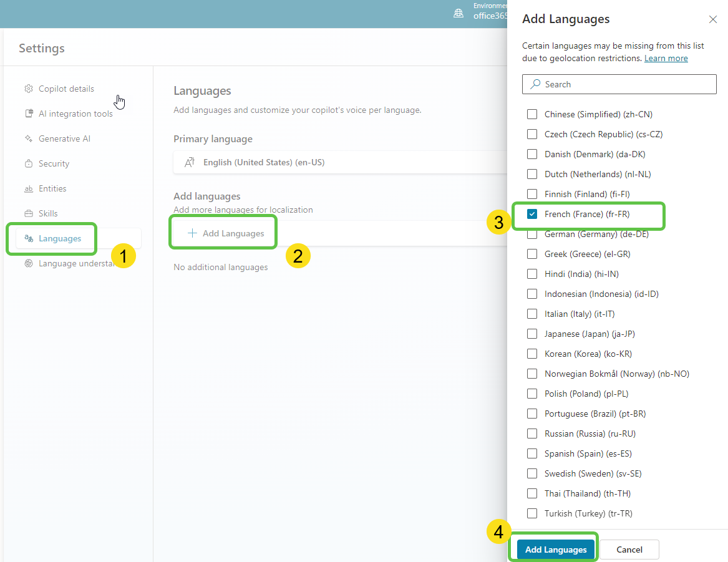Enable Spanish (Spain) language checkbox

(x=532, y=453)
